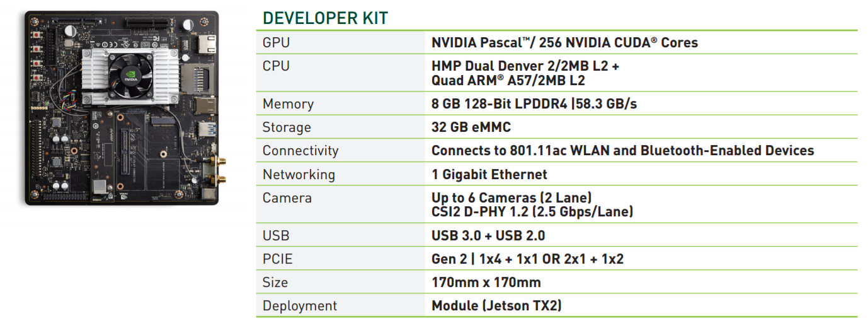Select the 32 GB eMMC storage value
The image size is (868, 333).
tap(471, 127)
